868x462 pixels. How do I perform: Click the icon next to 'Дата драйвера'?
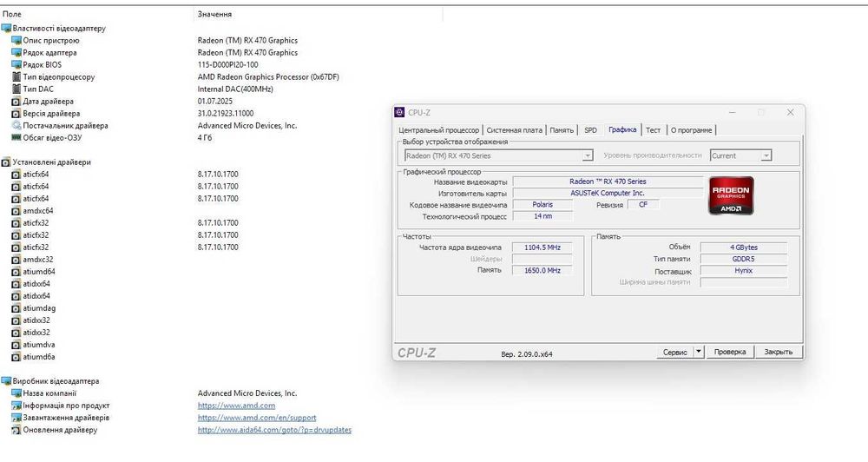[16, 102]
